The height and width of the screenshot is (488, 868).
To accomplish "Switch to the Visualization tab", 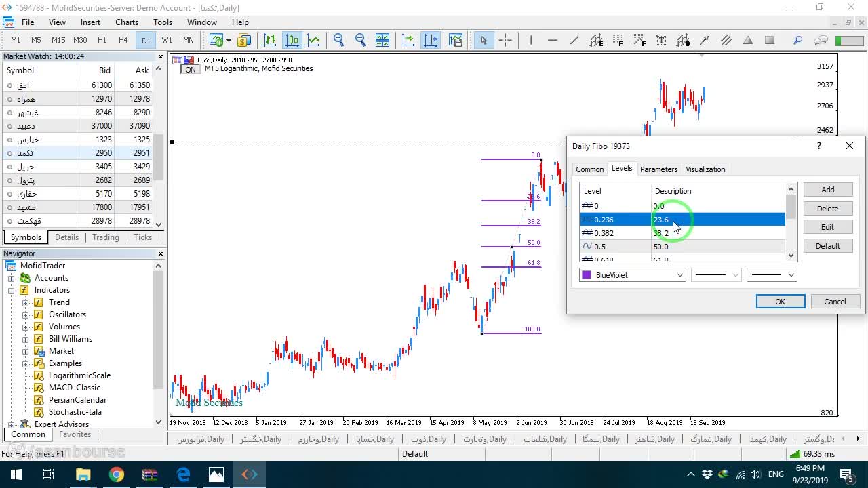I will pos(705,169).
